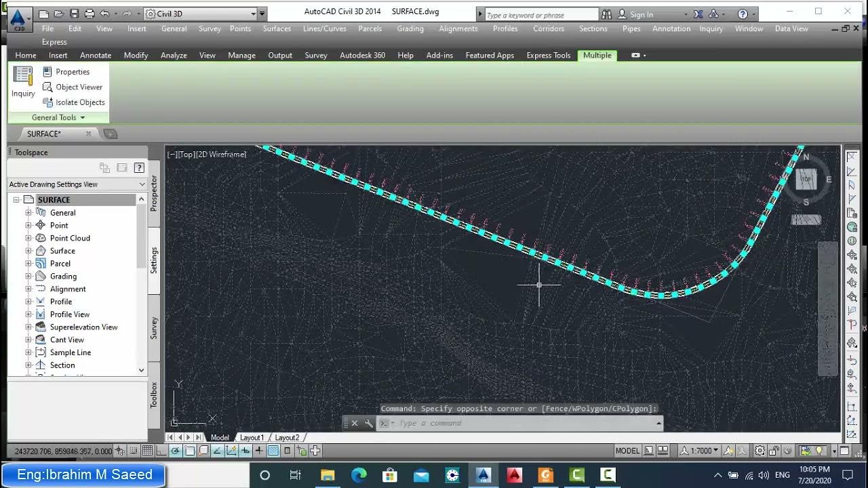This screenshot has height=488, width=868.
Task: Click the Open file icon in quick access toolbar
Action: coord(58,14)
